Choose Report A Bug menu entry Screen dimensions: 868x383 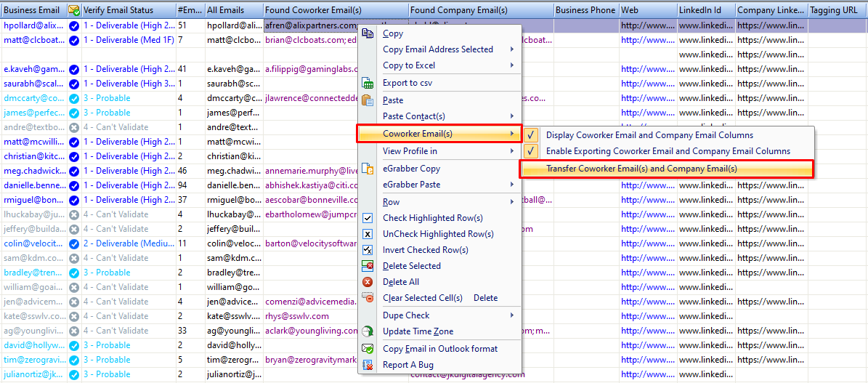point(408,365)
